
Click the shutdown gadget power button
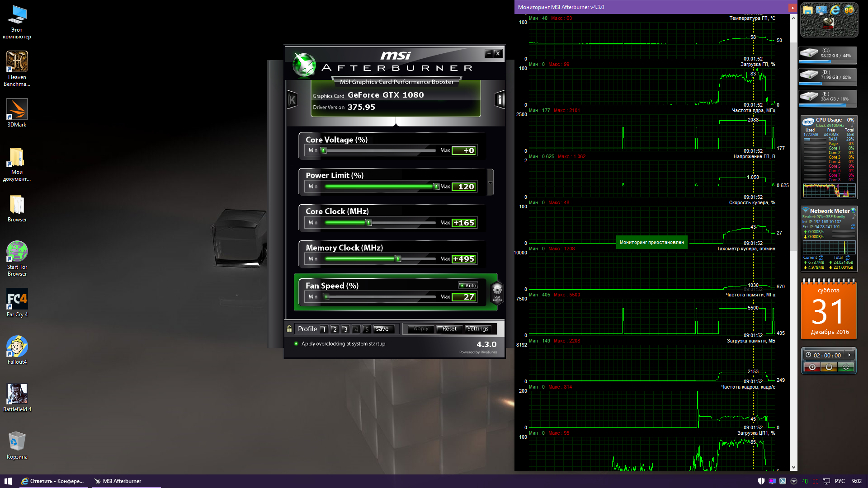829,367
